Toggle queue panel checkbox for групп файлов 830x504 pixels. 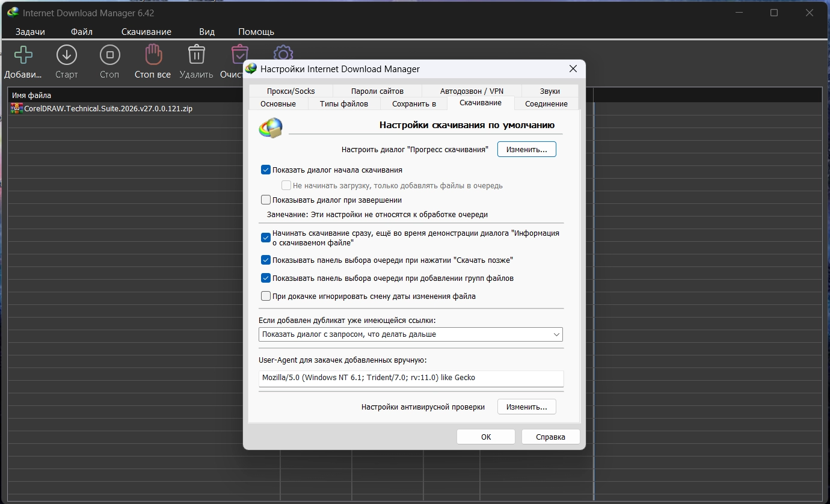click(266, 278)
